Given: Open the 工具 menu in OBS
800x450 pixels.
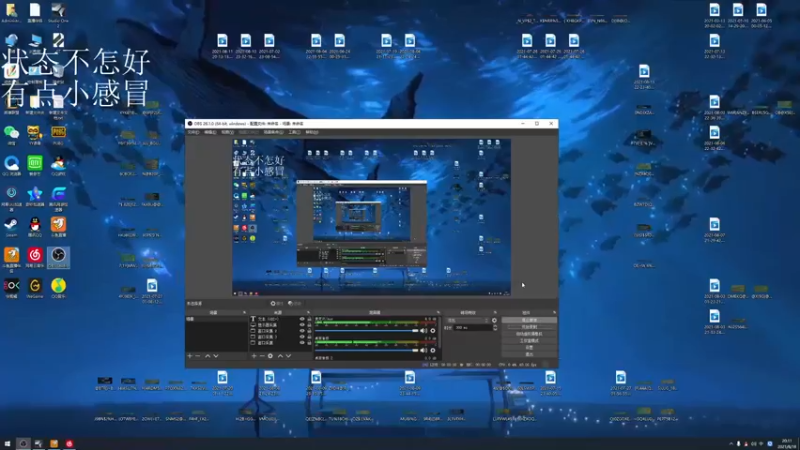Looking at the screenshot, I should click(294, 132).
